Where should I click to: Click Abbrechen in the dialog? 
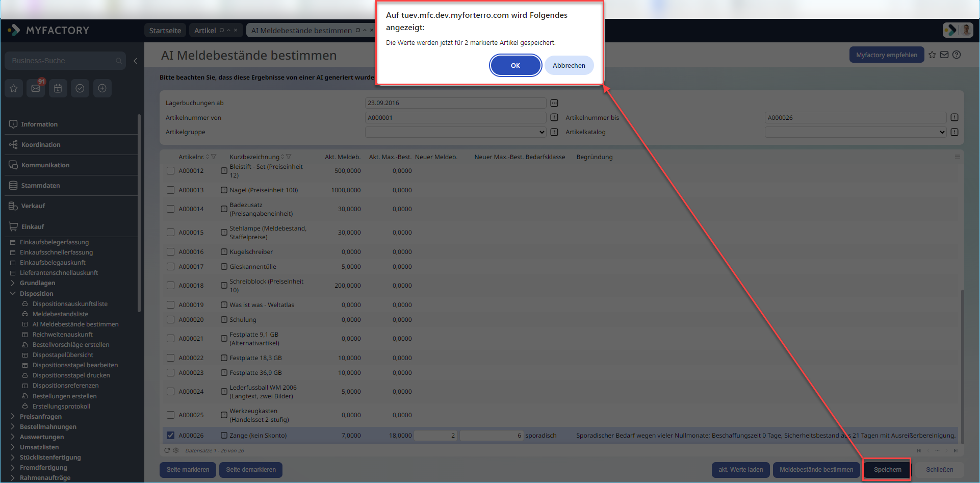pyautogui.click(x=569, y=65)
